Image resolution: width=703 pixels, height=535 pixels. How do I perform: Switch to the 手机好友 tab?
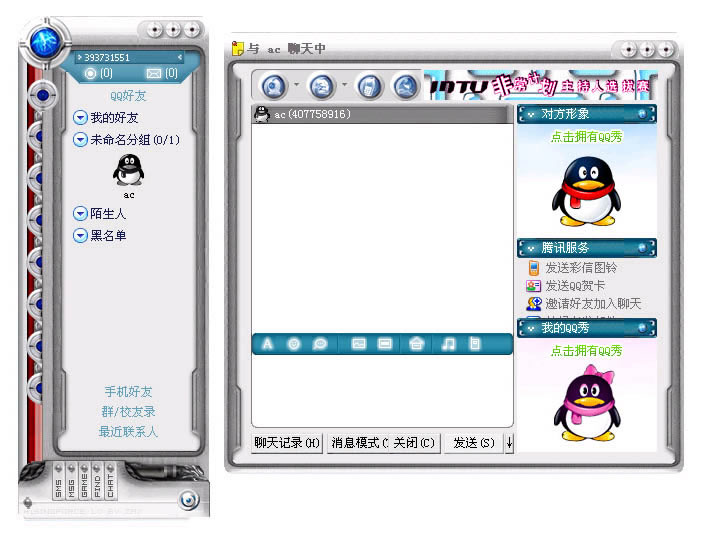[x=128, y=391]
